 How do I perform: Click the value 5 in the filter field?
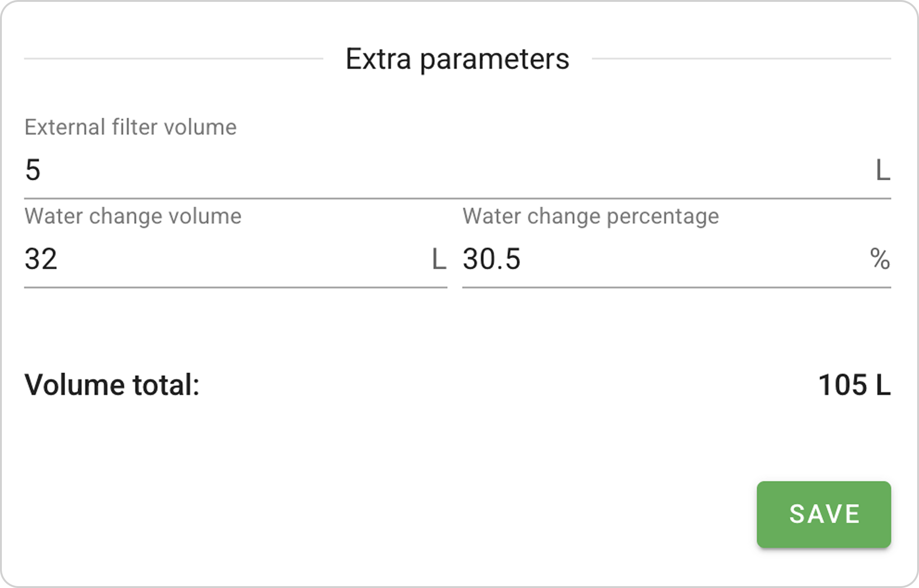(x=33, y=170)
